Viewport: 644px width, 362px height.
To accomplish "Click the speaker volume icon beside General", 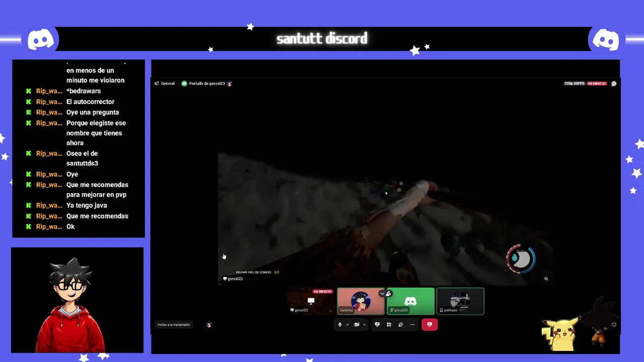I will (x=157, y=83).
